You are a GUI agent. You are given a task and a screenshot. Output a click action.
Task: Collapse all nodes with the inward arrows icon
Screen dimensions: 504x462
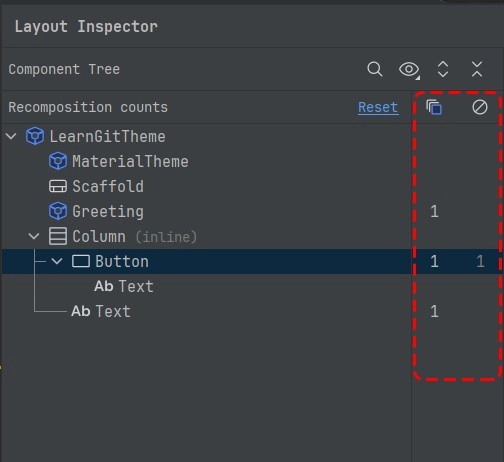coord(477,69)
